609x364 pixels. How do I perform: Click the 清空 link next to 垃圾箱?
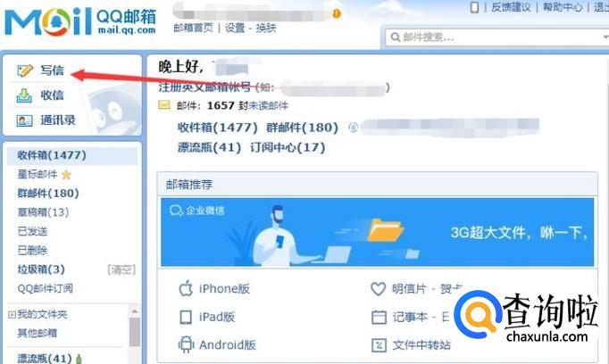click(x=121, y=269)
